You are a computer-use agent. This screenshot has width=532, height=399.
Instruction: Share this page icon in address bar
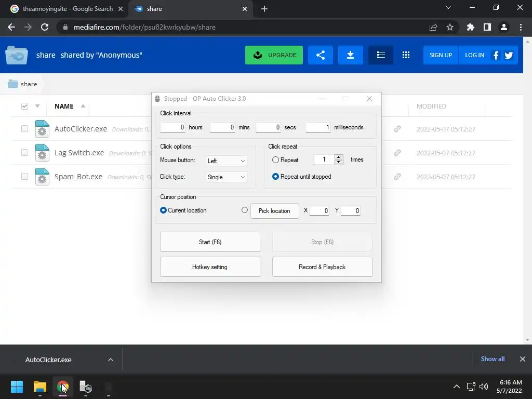tap(433, 27)
